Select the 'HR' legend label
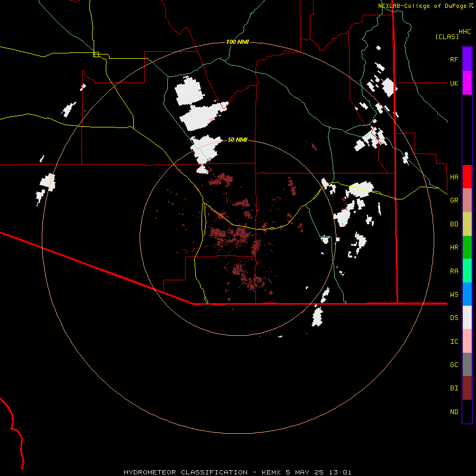The image size is (476, 476). pyautogui.click(x=454, y=248)
